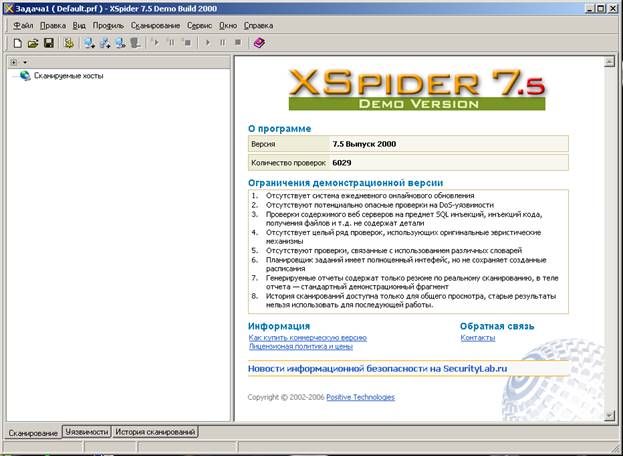Click the globe icon beside Сканируемые хосты
Image resolution: width=623 pixels, height=456 pixels.
pyautogui.click(x=25, y=75)
